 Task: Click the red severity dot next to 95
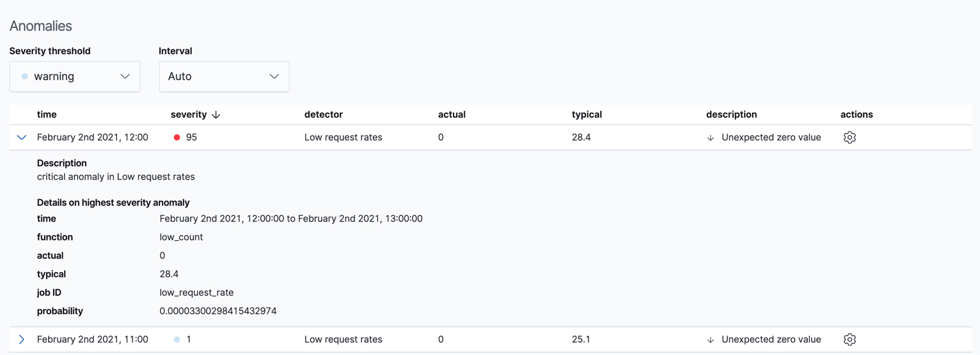pos(176,137)
